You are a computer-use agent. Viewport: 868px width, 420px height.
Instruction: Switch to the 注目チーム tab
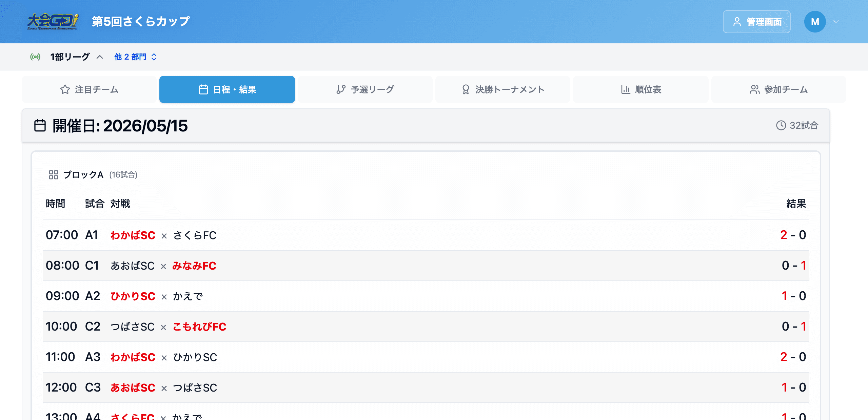tap(89, 89)
